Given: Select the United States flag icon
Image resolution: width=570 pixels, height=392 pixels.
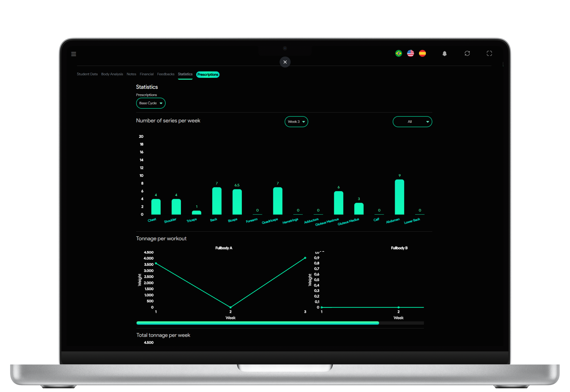Looking at the screenshot, I should pos(410,53).
